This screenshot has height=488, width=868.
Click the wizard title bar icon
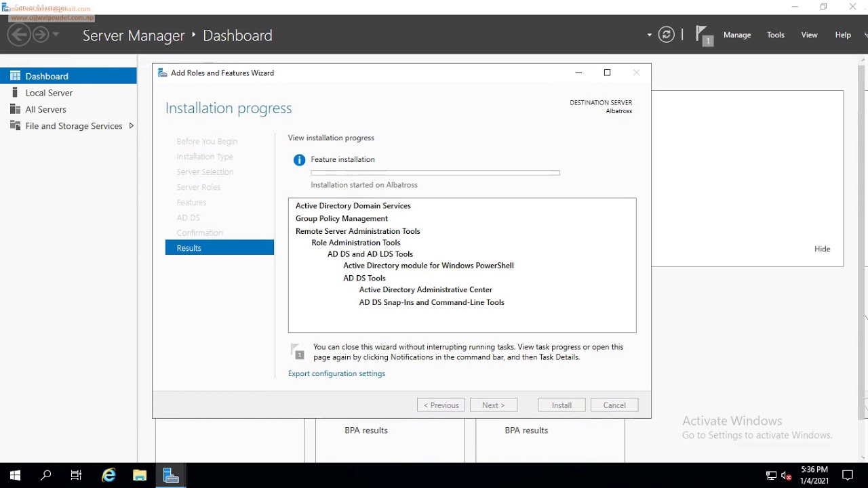point(163,73)
